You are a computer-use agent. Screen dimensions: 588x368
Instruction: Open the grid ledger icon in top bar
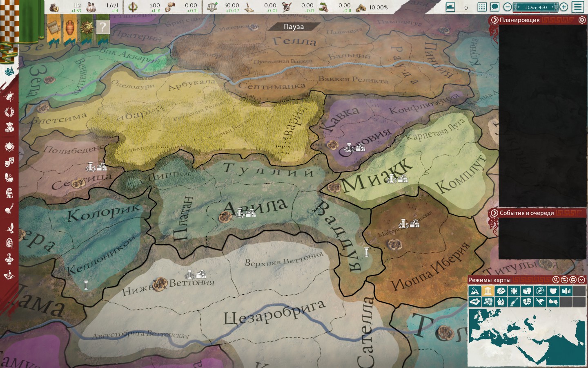(482, 7)
